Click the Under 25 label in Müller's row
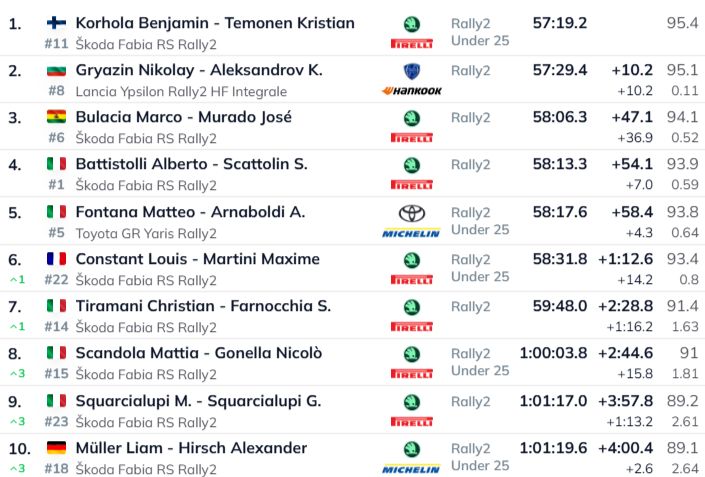705x477 pixels. [480, 465]
